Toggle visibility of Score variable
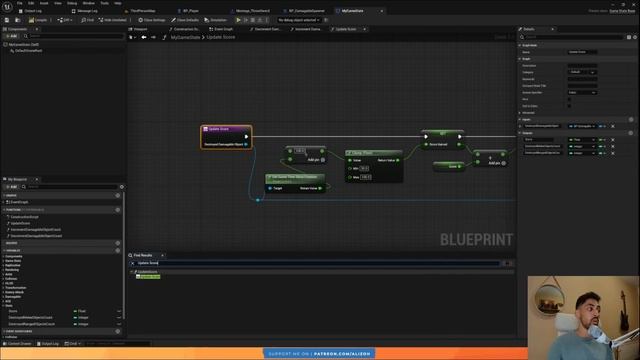Viewport: 640px width, 360px height. 119,311
